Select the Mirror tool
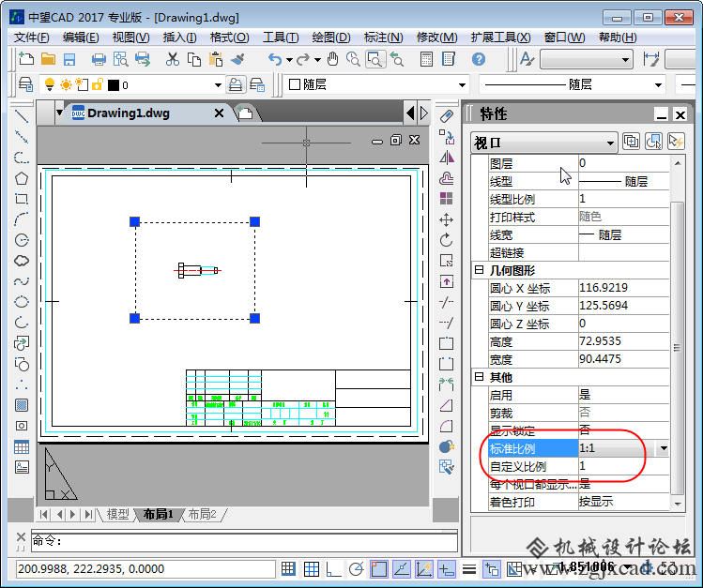This screenshot has height=588, width=703. [446, 158]
